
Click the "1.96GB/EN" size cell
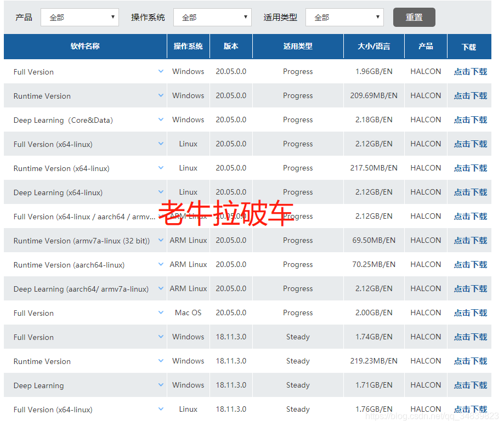[374, 71]
